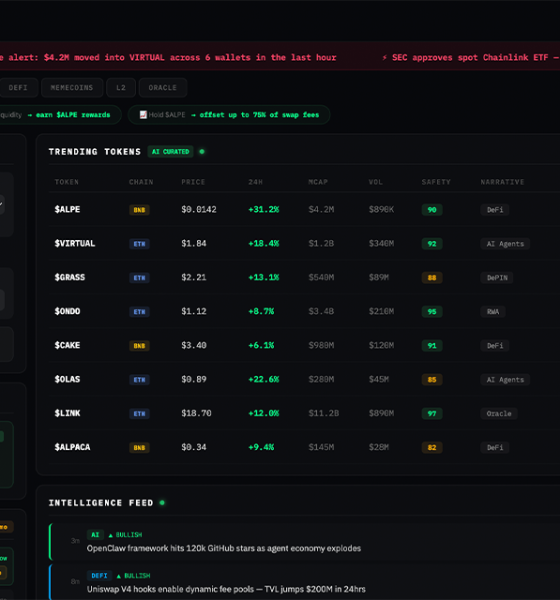Image resolution: width=560 pixels, height=600 pixels.
Task: Click the ETH chain badge for $ONDO
Action: click(x=139, y=311)
